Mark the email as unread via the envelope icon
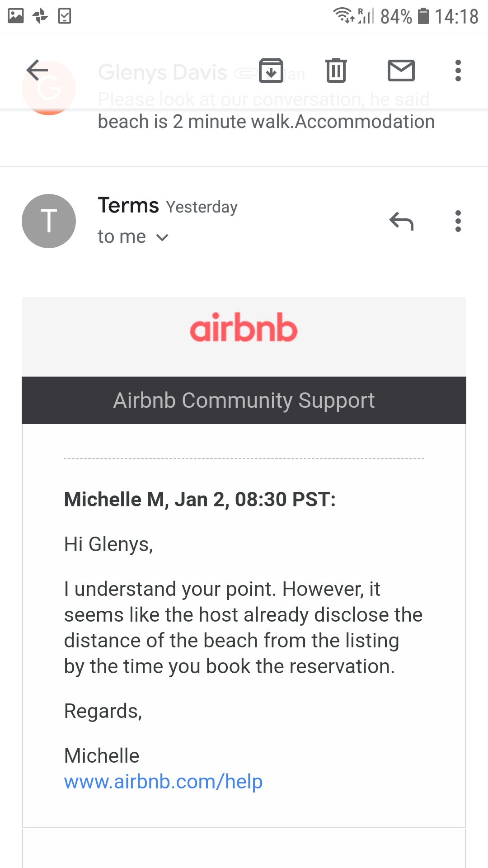The image size is (488, 868). pyautogui.click(x=401, y=71)
